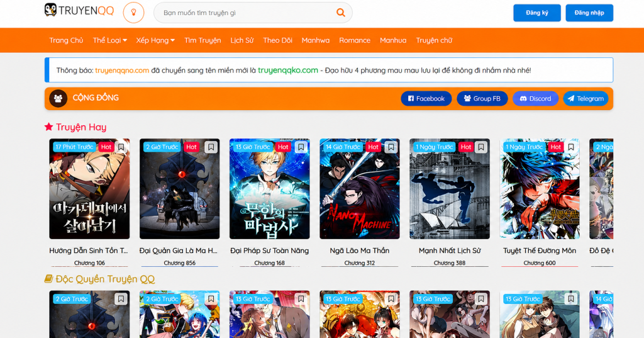The image size is (644, 338).
Task: Bookmark Đại Pháp Sư Toàn Năng
Action: click(x=301, y=147)
